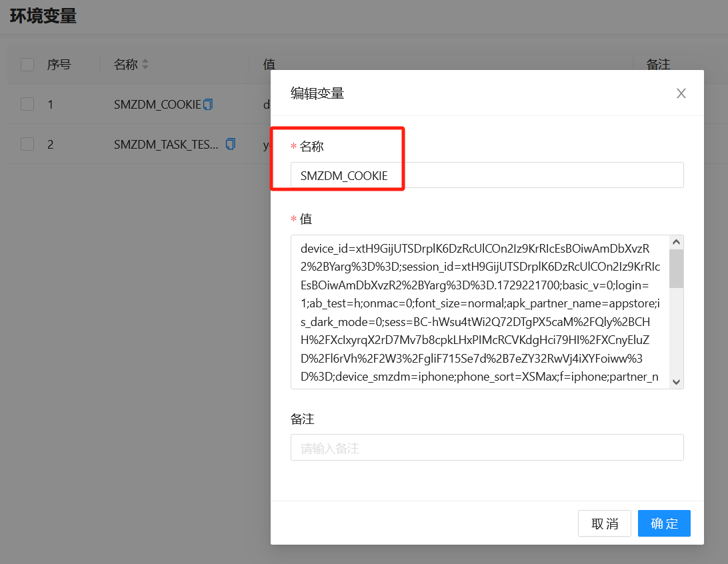The width and height of the screenshot is (728, 564).
Task: Select the SMZDM_TASK_TES... name cell
Action: (x=166, y=145)
